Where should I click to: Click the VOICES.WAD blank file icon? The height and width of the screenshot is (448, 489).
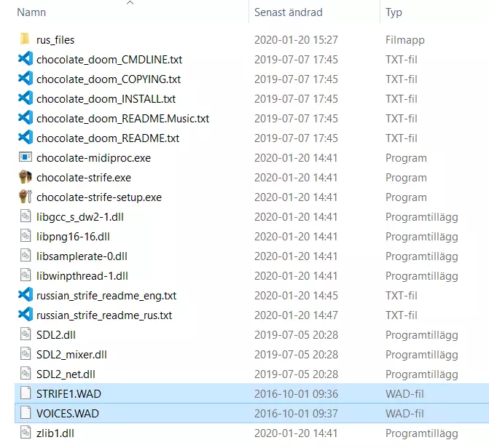(x=26, y=412)
